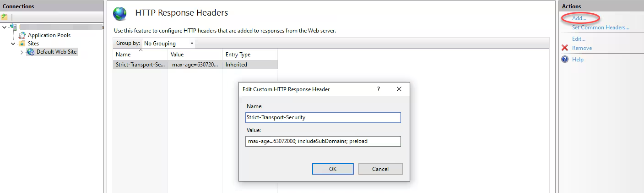Click the Application Pools icon
Image resolution: width=644 pixels, height=193 pixels.
[x=22, y=35]
